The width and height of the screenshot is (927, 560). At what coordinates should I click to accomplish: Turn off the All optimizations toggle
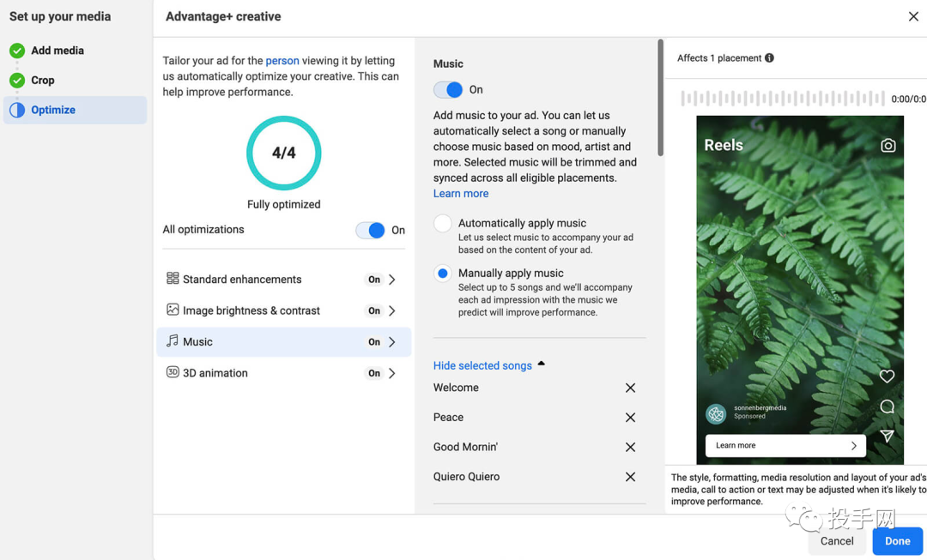point(371,231)
